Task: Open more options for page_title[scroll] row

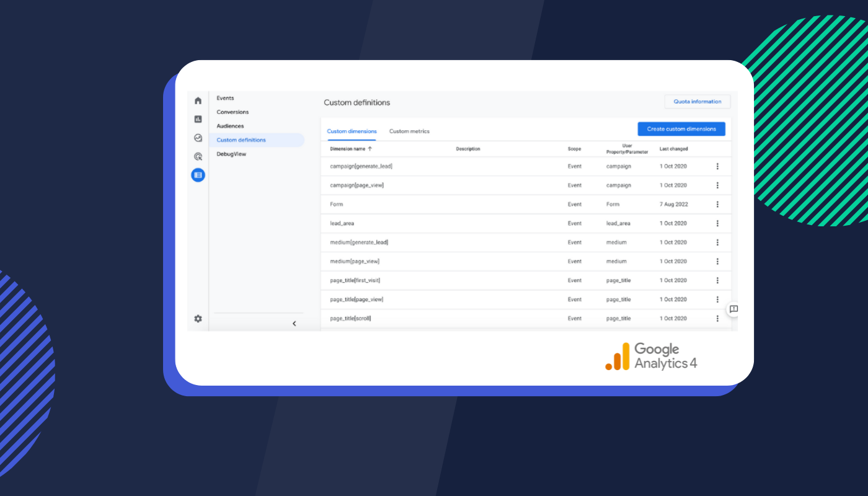Action: (x=717, y=319)
